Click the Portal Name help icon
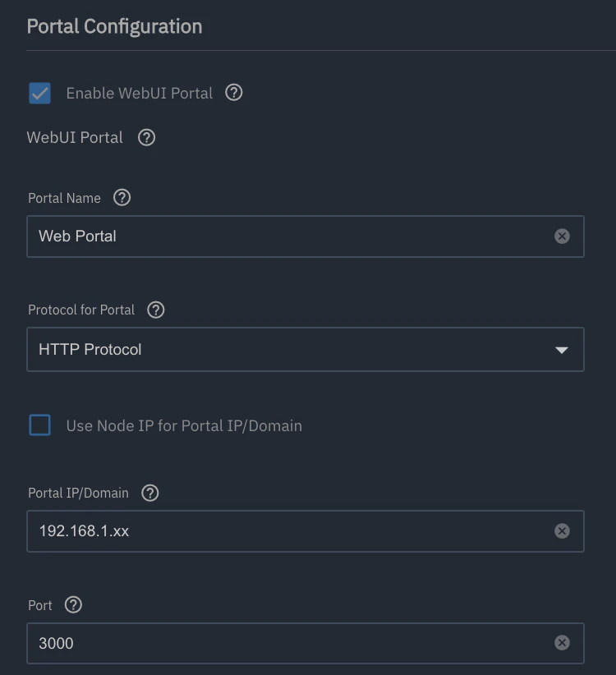The height and width of the screenshot is (675, 616). (x=122, y=198)
